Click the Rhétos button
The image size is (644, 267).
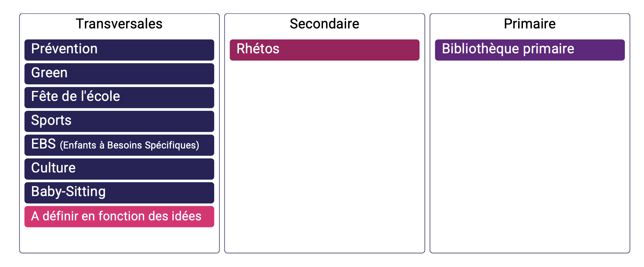click(x=324, y=50)
